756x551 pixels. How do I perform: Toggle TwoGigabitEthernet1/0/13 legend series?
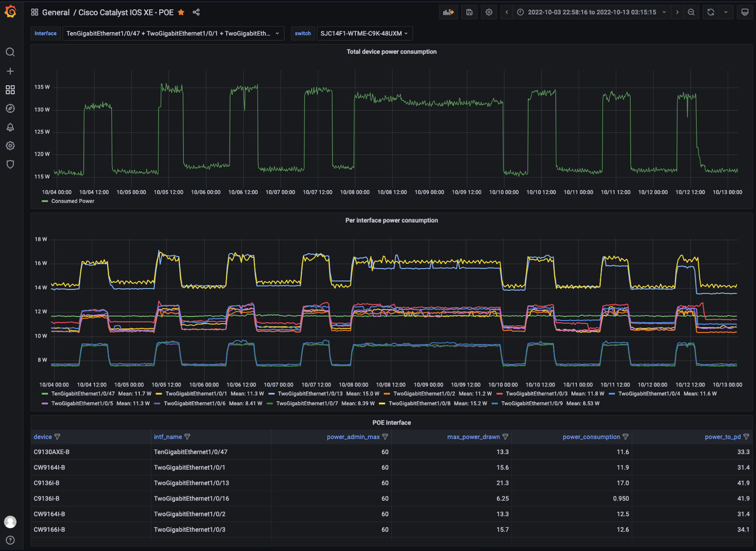[x=310, y=394]
